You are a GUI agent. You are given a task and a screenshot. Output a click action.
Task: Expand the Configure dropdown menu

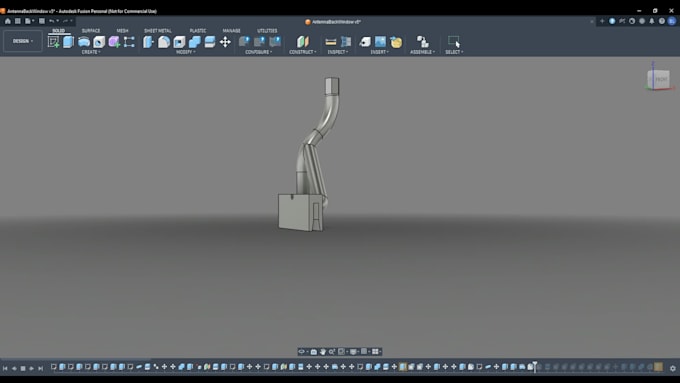tap(258, 52)
